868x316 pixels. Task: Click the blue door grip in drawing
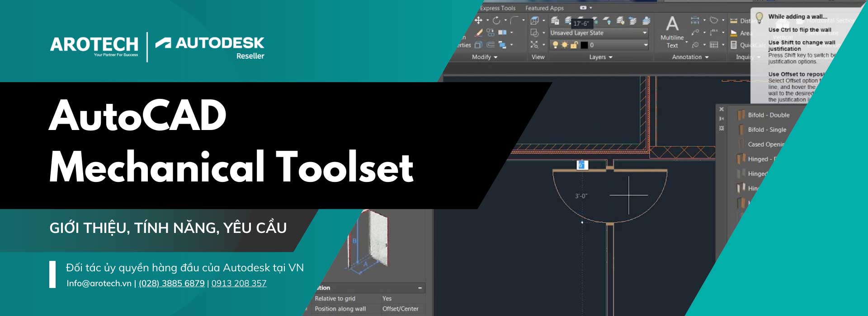[581, 165]
